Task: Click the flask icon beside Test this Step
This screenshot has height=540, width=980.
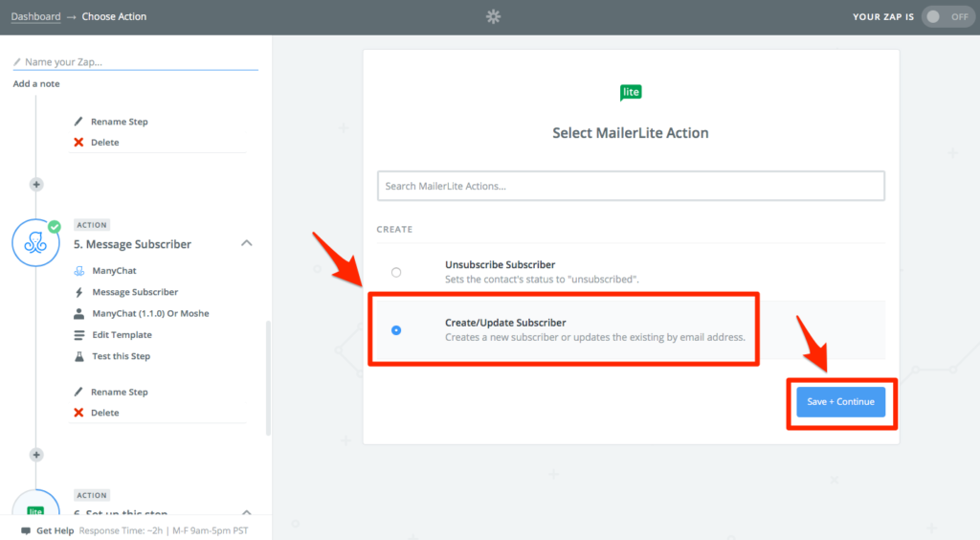Action: point(78,356)
